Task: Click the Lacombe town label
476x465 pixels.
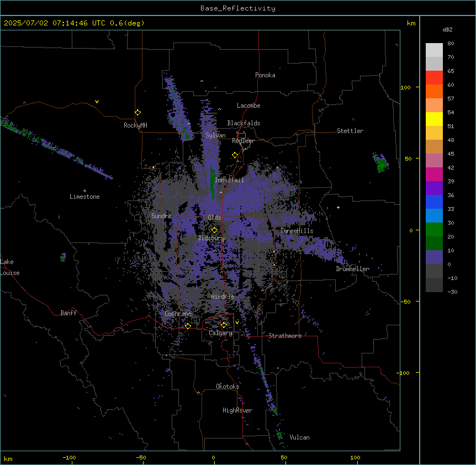Action: pyautogui.click(x=248, y=105)
